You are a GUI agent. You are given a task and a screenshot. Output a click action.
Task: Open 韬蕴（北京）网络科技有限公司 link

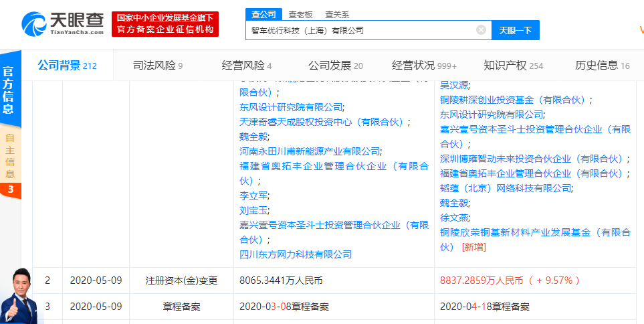pyautogui.click(x=506, y=188)
